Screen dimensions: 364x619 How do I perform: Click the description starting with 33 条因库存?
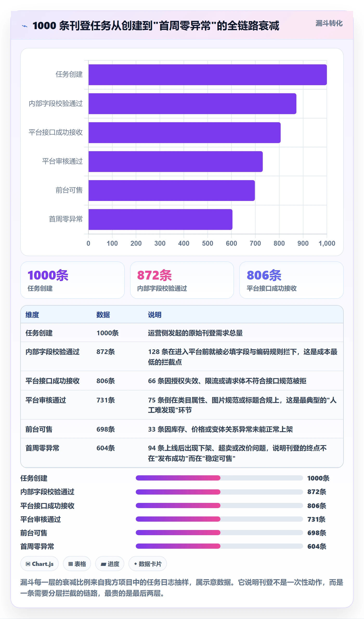click(220, 429)
